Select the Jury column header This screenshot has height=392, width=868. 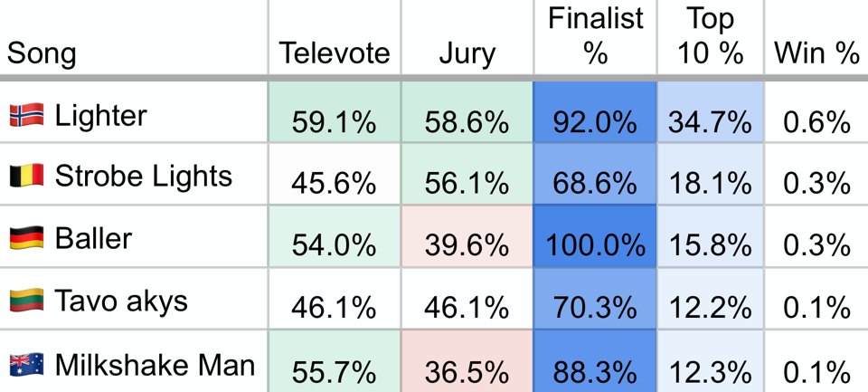[x=467, y=53]
